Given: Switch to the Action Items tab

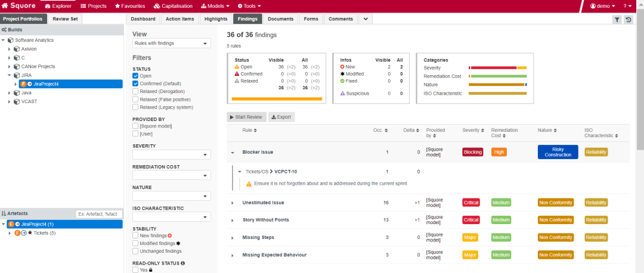Looking at the screenshot, I should pos(180,19).
